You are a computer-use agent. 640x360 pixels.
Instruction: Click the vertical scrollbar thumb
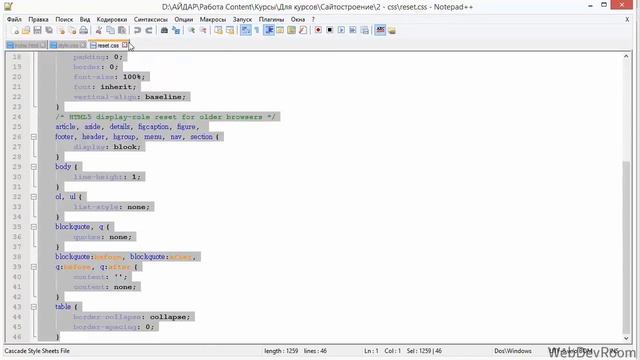click(626, 247)
